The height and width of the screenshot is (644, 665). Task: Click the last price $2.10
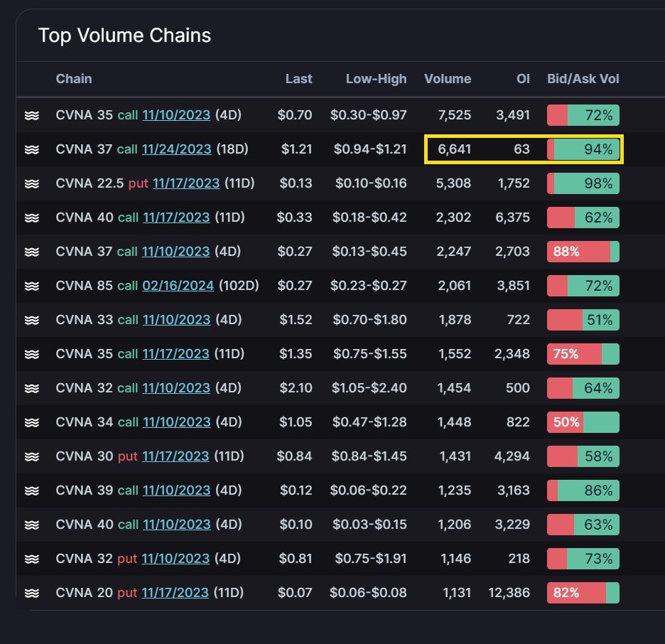pos(296,388)
